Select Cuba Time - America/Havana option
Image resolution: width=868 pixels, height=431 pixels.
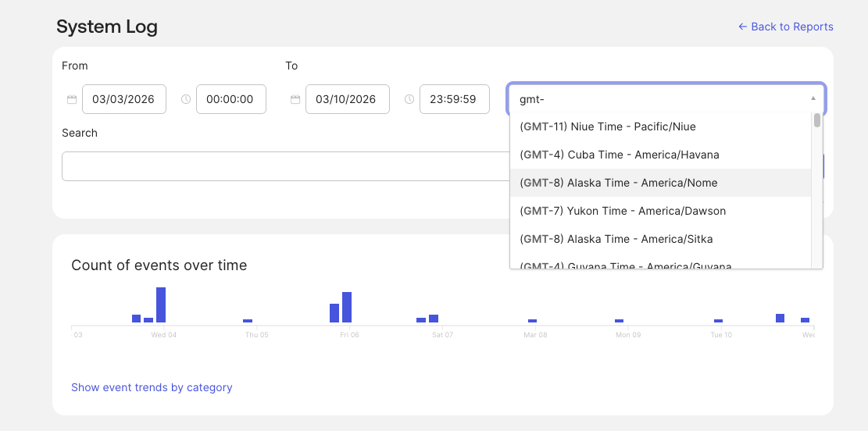[x=660, y=155]
